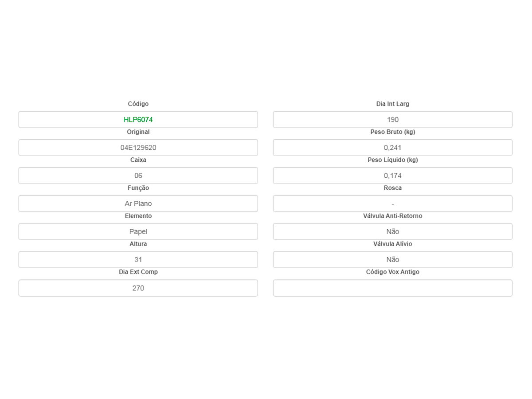Click the Função label text
Image resolution: width=532 pixels, height=399 pixels.
138,188
